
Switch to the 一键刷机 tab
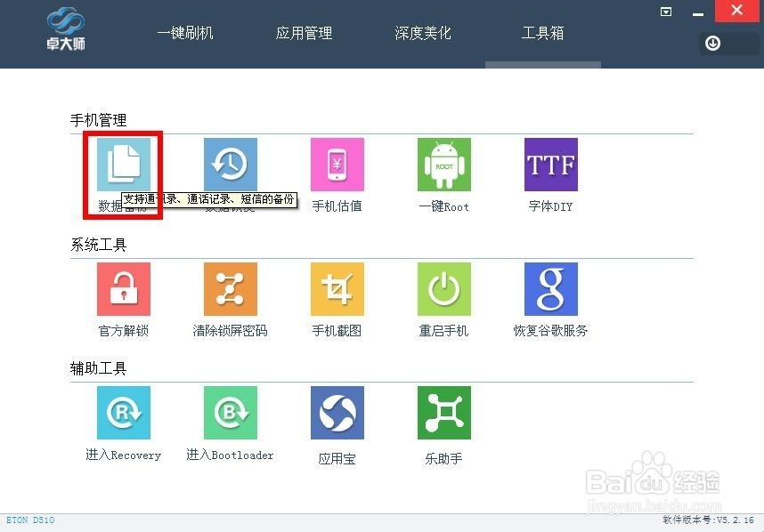[x=184, y=32]
